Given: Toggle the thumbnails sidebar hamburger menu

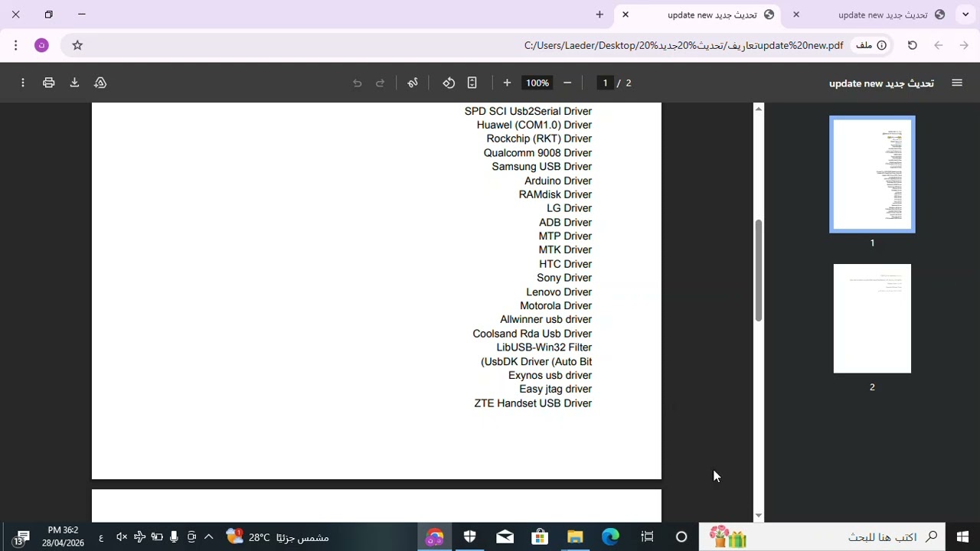Looking at the screenshot, I should [957, 83].
